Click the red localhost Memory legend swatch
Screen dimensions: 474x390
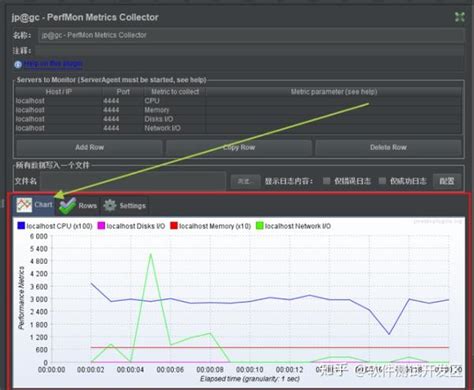pyautogui.click(x=174, y=226)
